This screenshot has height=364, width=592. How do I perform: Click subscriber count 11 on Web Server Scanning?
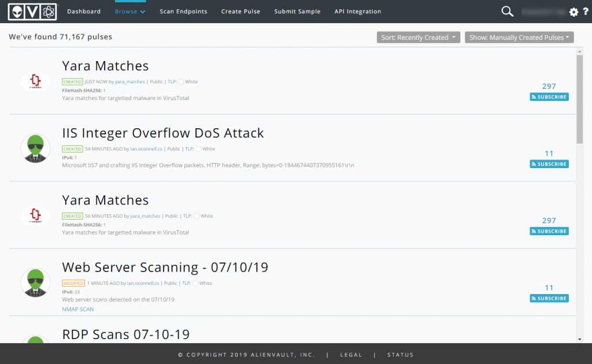pyautogui.click(x=549, y=288)
